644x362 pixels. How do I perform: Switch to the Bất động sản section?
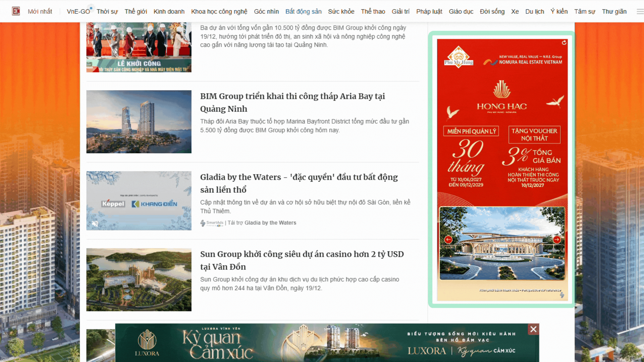tap(303, 11)
